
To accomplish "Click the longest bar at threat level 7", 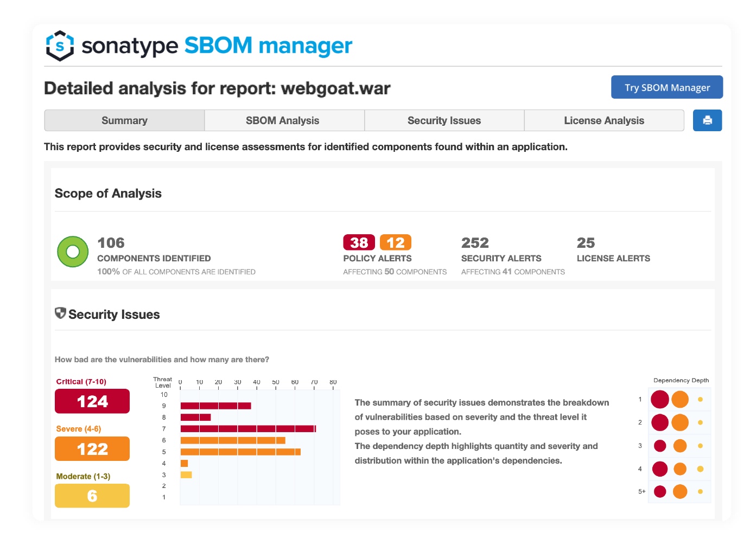I will point(247,428).
